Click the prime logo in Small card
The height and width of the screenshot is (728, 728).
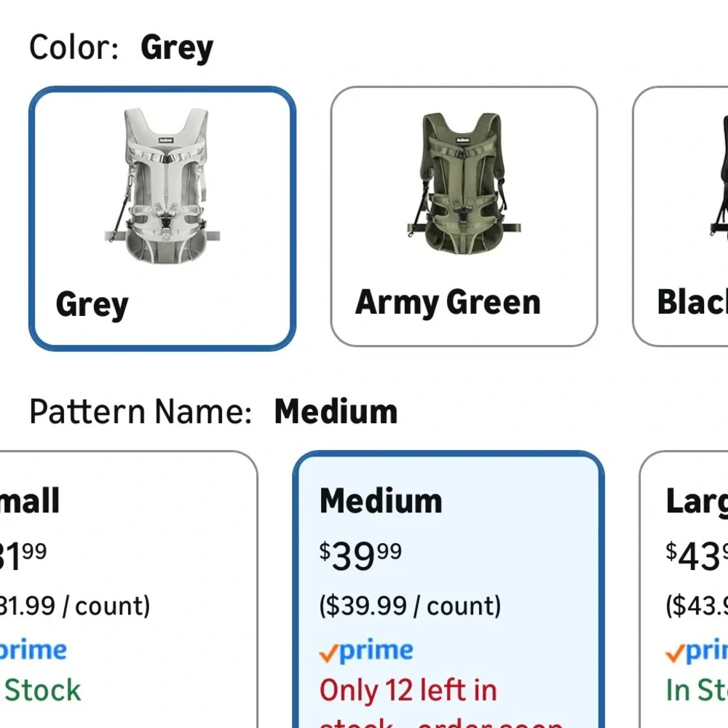tap(33, 650)
